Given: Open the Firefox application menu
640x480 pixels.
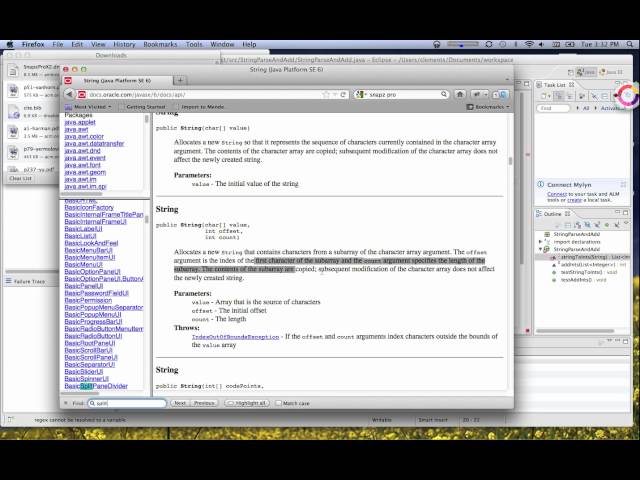Looking at the screenshot, I should click(x=33, y=44).
